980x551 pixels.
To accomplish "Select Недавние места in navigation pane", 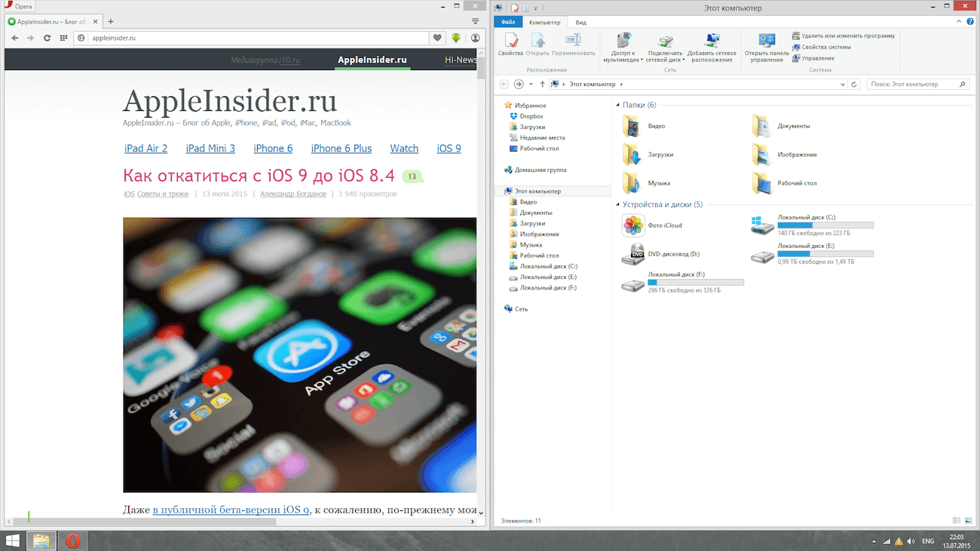I will pyautogui.click(x=537, y=138).
